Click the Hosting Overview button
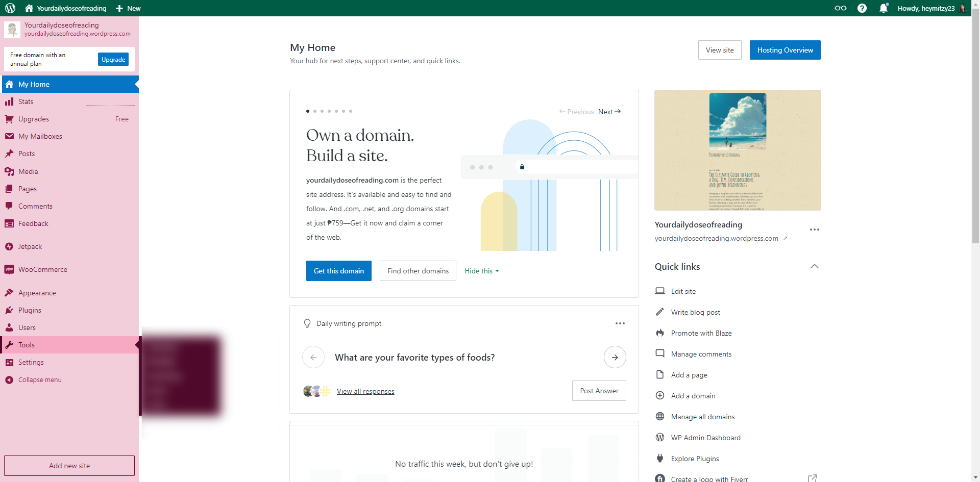 (785, 50)
